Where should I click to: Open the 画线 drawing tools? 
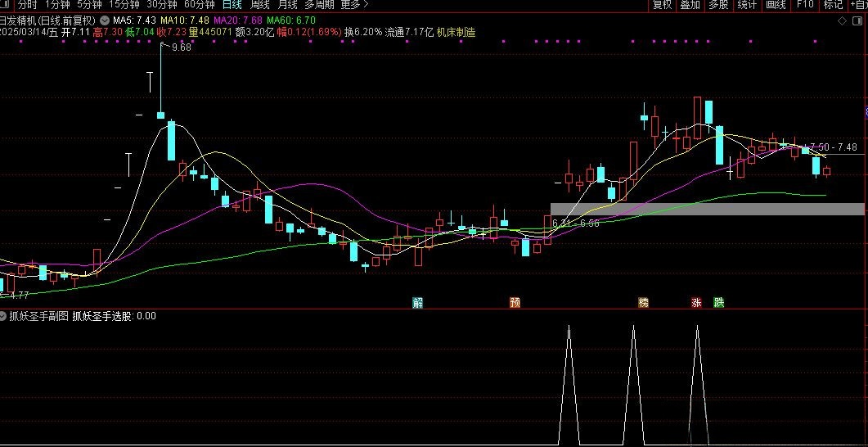tap(775, 5)
